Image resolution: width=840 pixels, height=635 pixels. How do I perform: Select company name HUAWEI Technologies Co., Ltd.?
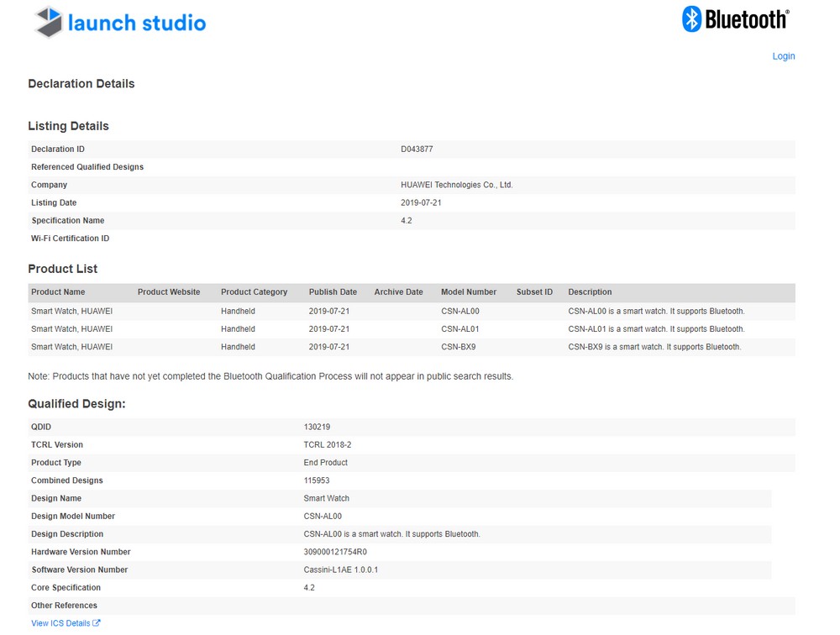[x=456, y=185]
